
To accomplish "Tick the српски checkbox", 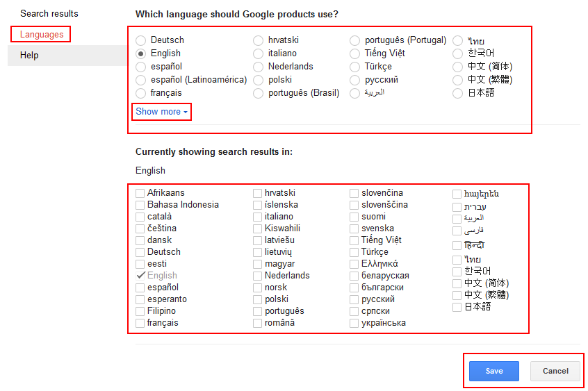I will 354,312.
